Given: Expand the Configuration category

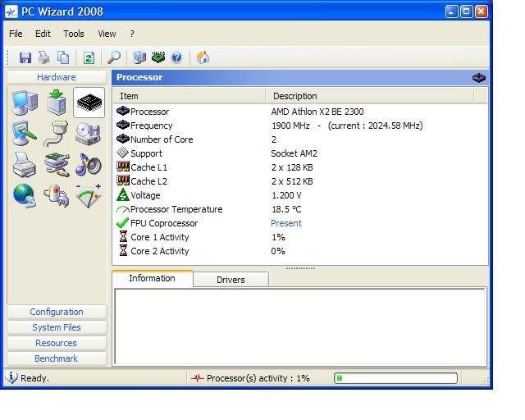Looking at the screenshot, I should (57, 312).
